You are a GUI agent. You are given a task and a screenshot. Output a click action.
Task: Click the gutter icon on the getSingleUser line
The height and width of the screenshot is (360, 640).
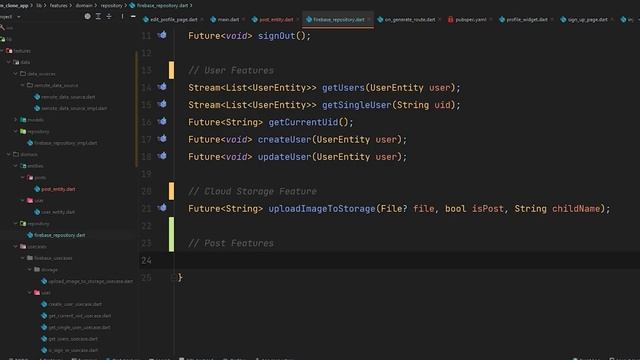tap(162, 104)
